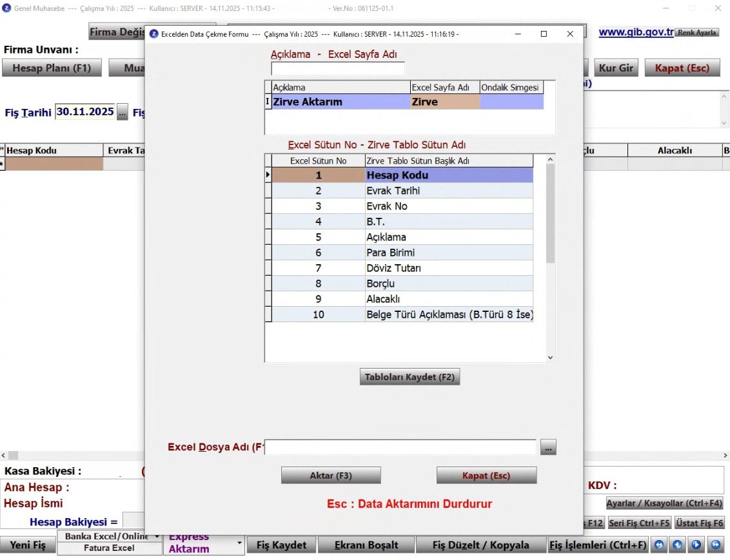Viewport: 730px width, 560px height.
Task: Open Renk Ayarla color settings
Action: tap(696, 32)
